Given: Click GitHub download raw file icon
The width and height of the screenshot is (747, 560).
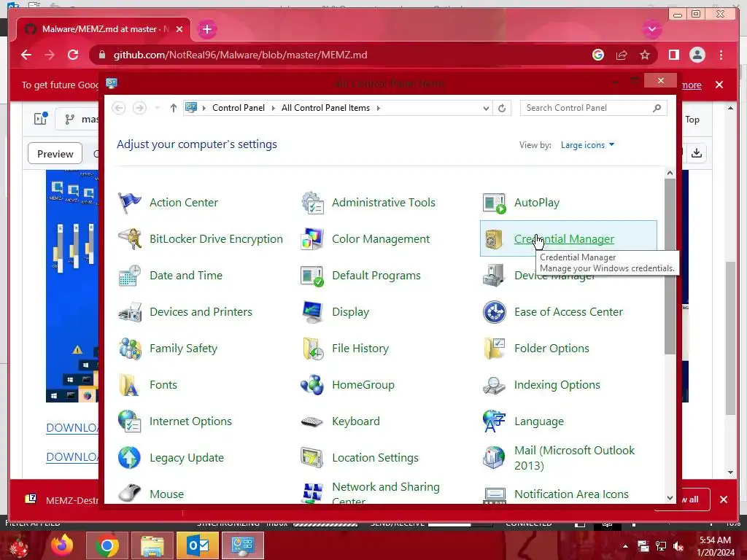Looking at the screenshot, I should pyautogui.click(x=697, y=153).
